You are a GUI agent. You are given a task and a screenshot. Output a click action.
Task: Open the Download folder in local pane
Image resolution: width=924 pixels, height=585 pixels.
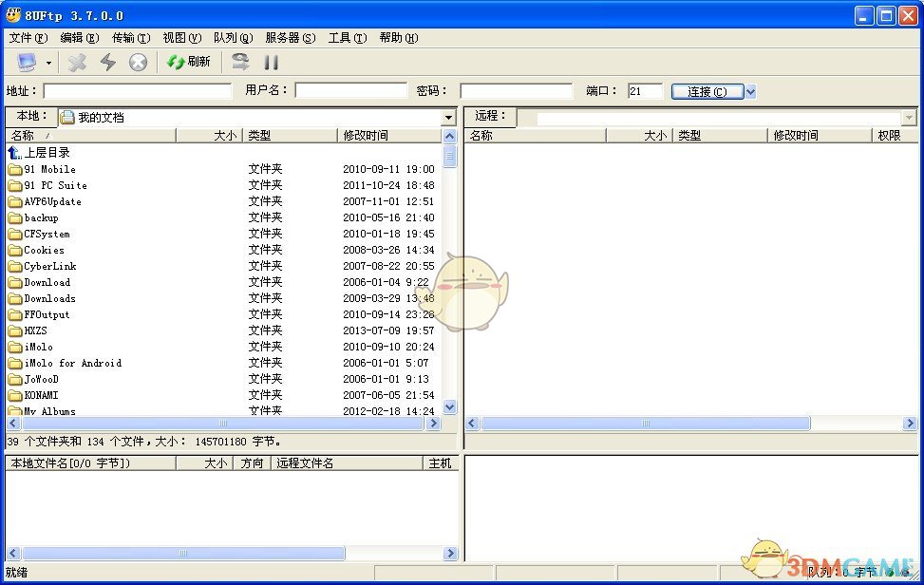tap(43, 282)
